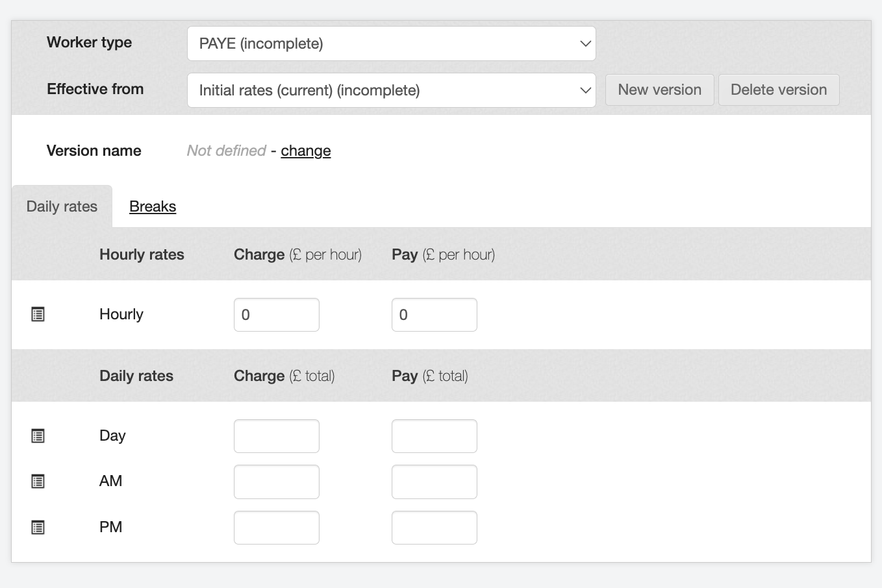This screenshot has width=882, height=588.
Task: Select the Daily rates tab
Action: 62,206
